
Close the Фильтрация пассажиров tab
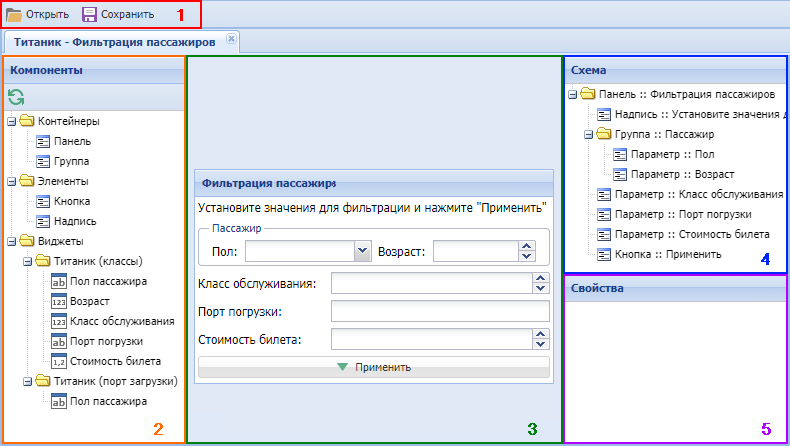point(231,39)
